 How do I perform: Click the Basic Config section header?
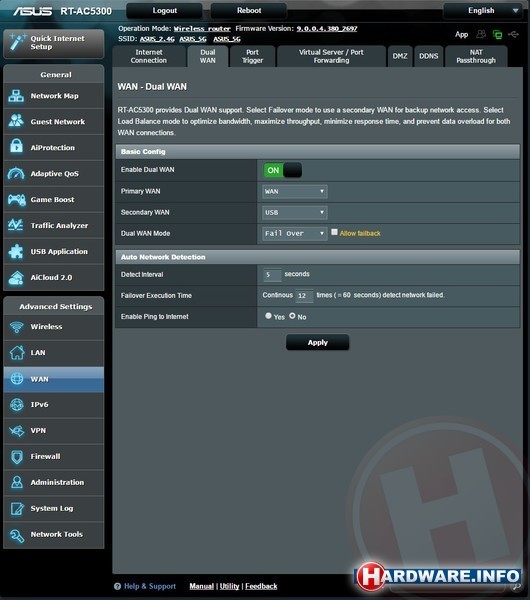(x=318, y=152)
